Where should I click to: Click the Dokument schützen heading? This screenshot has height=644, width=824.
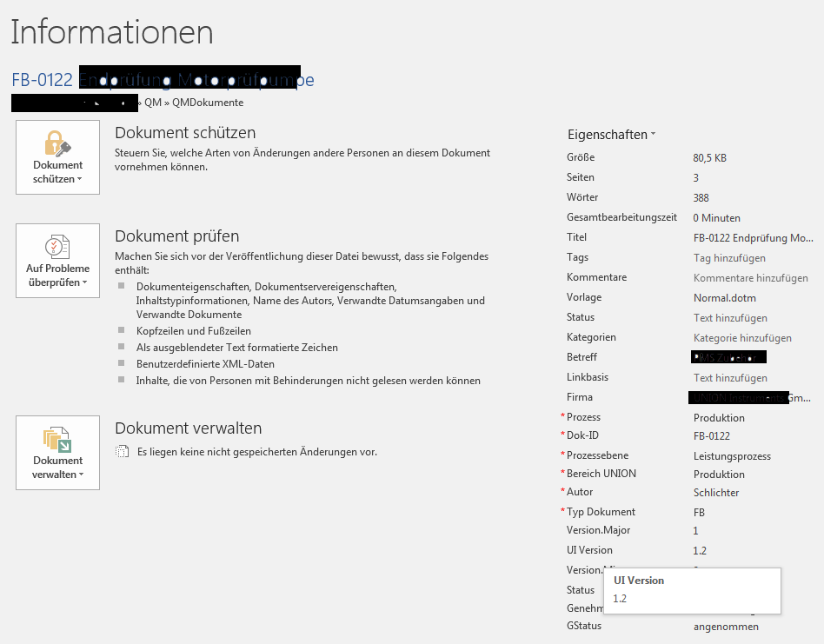pos(185,133)
